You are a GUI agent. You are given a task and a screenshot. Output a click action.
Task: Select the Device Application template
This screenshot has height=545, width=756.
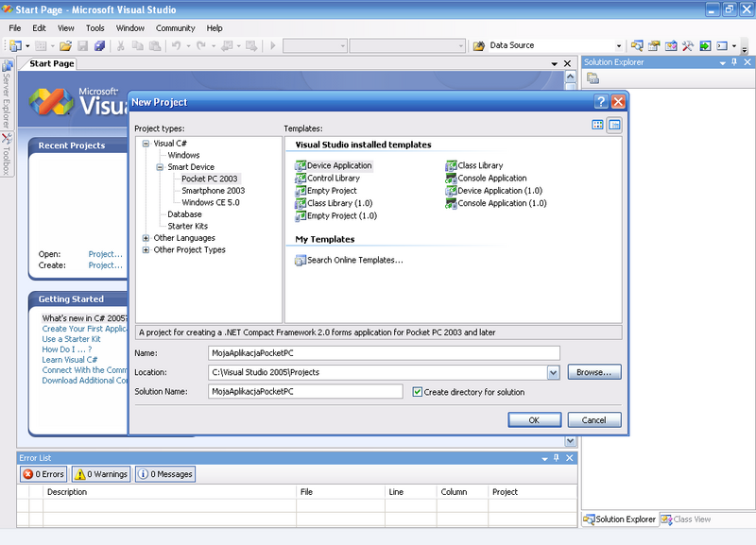(x=334, y=165)
